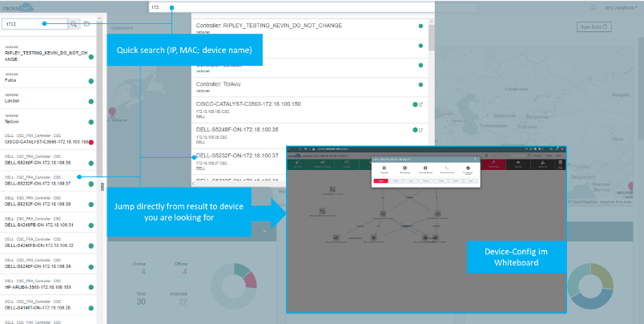The height and width of the screenshot is (324, 644).
Task: Click the green and red donut chart
Action: [x=234, y=286]
